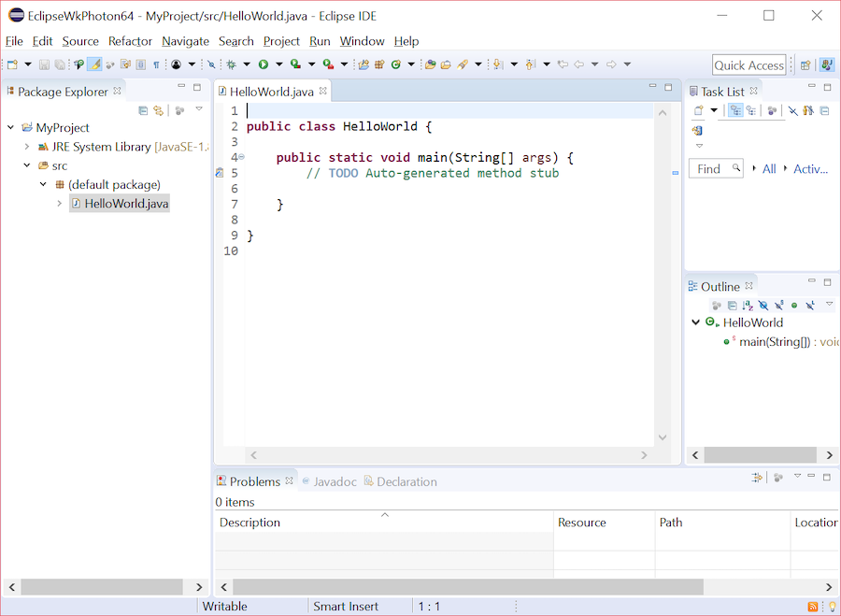This screenshot has height=616, width=841.
Task: Toggle Show Whitespace Characters pilcrow button
Action: pyautogui.click(x=156, y=64)
